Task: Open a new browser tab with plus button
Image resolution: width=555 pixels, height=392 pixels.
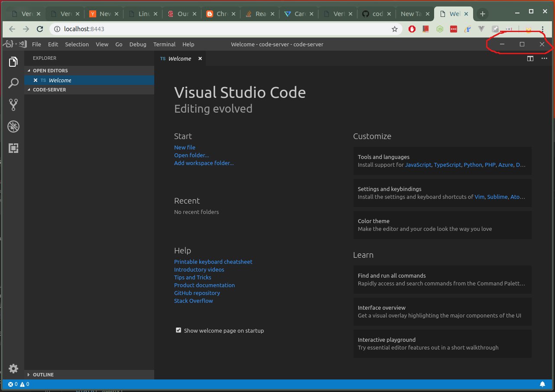Action: pyautogui.click(x=483, y=14)
